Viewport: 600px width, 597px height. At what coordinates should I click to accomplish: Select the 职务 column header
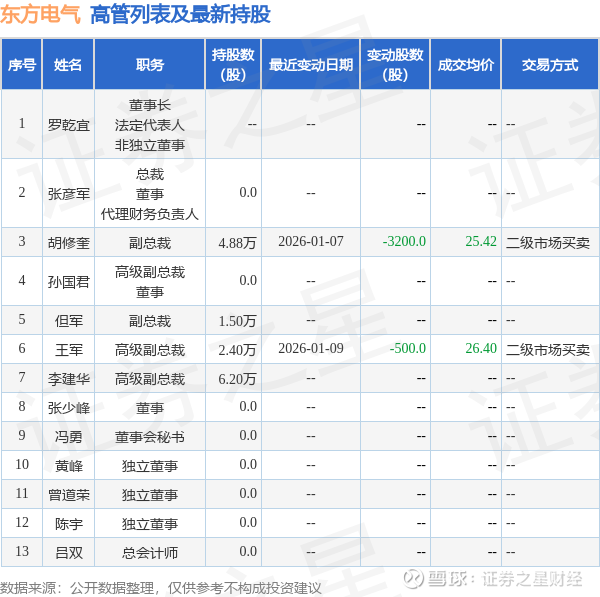150,64
